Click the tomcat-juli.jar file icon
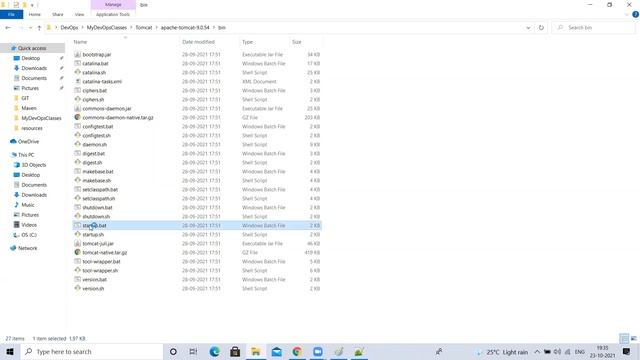 (78, 243)
